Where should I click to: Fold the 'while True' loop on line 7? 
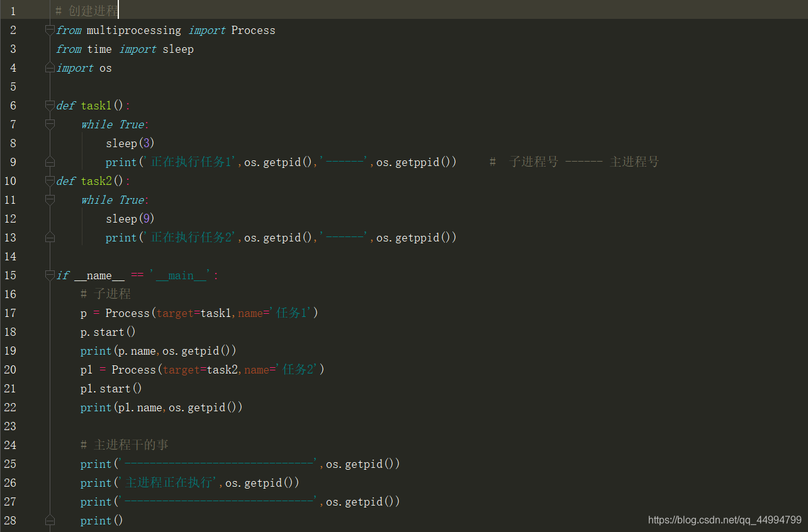(x=50, y=125)
